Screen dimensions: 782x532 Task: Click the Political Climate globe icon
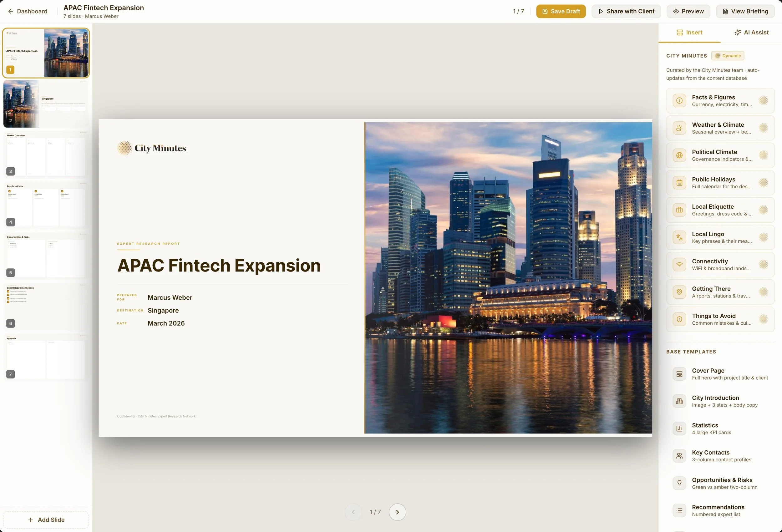tap(679, 155)
